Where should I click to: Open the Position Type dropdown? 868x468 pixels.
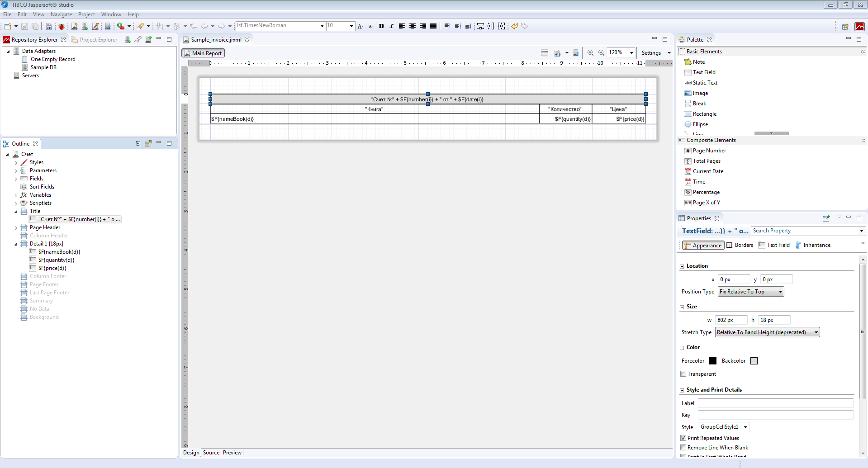(751, 292)
